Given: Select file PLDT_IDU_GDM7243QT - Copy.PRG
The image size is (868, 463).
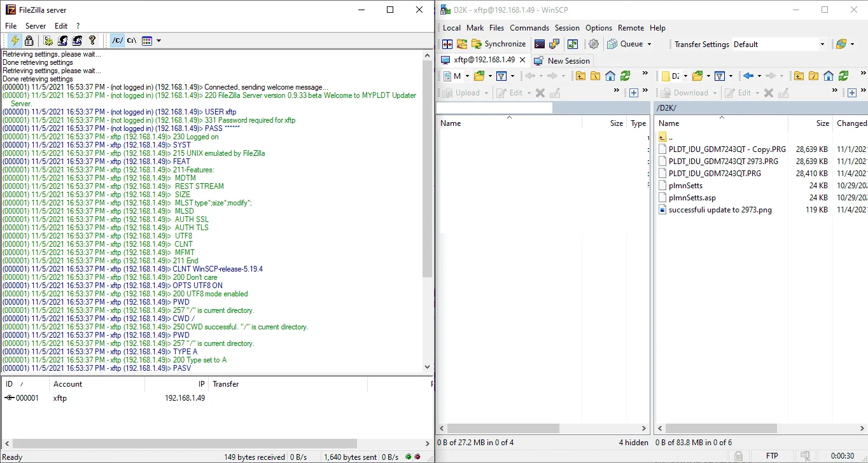Looking at the screenshot, I should point(727,149).
